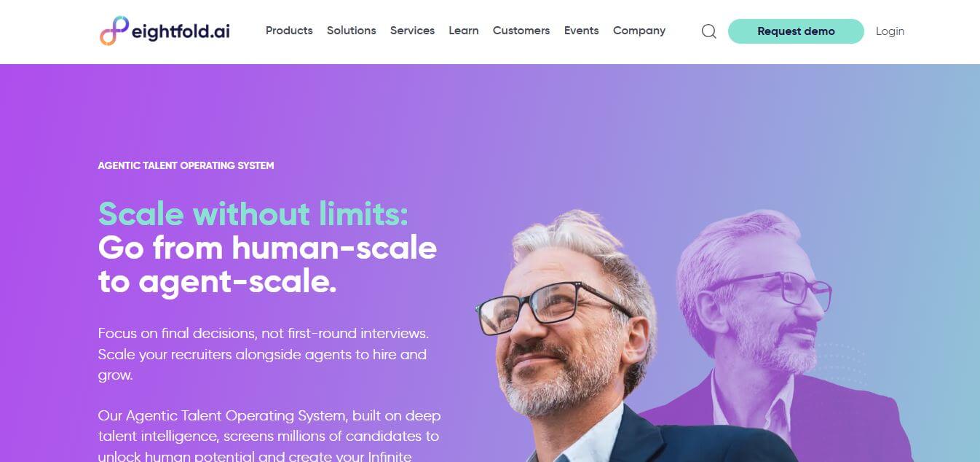The height and width of the screenshot is (462, 980).
Task: Click the teal 'Scale without limits:' heading
Action: (x=253, y=214)
